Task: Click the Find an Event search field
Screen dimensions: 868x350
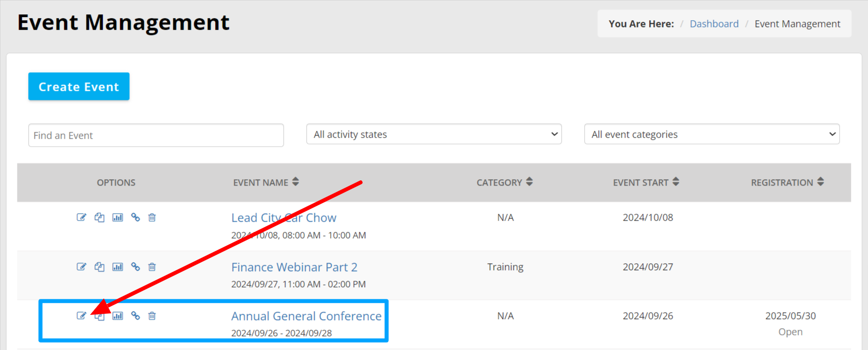Action: (155, 136)
